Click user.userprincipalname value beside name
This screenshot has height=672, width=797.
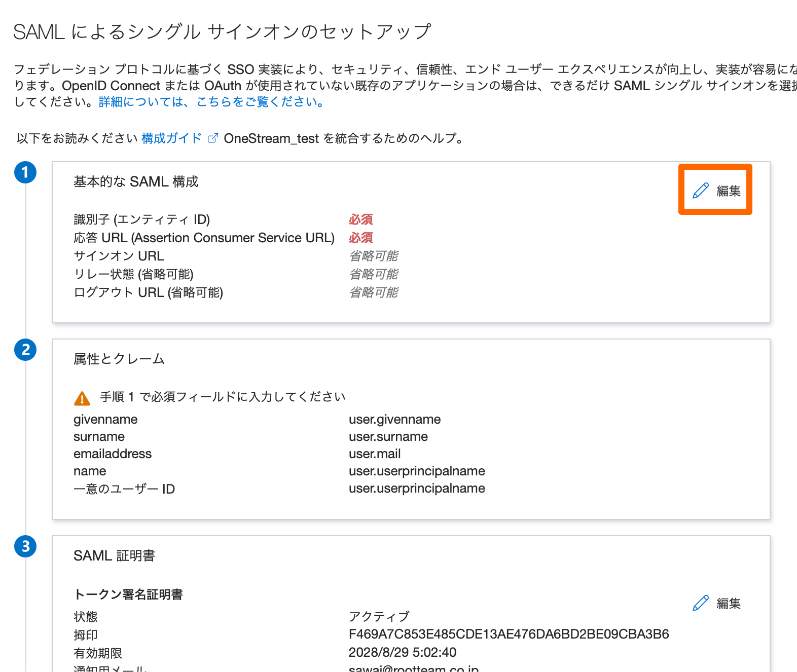pyautogui.click(x=417, y=471)
